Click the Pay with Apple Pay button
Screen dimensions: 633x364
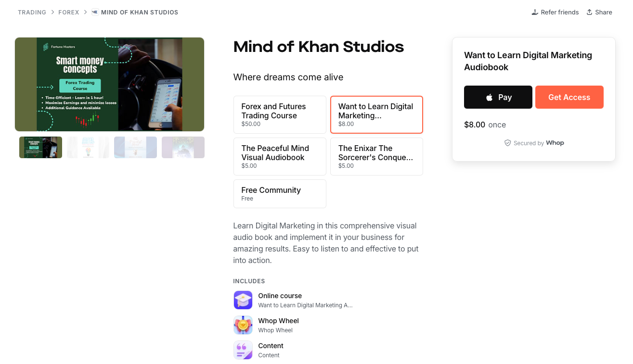coord(498,97)
